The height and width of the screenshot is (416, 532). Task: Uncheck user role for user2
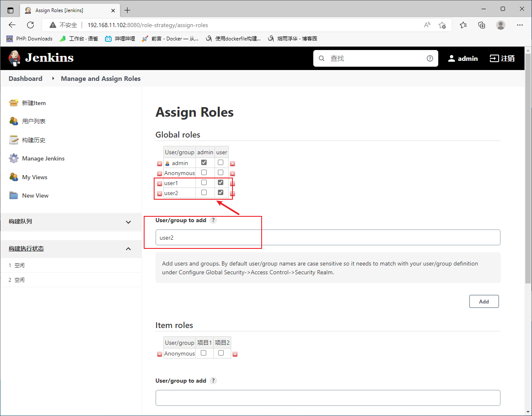pyautogui.click(x=221, y=193)
